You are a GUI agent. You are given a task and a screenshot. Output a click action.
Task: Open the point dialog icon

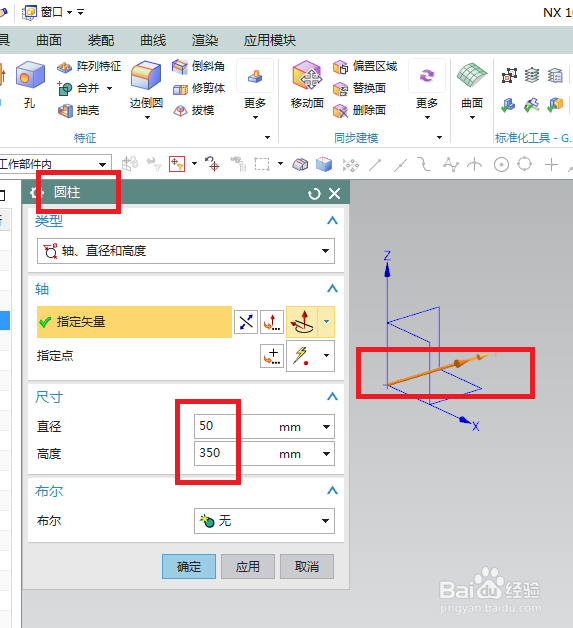coord(272,356)
